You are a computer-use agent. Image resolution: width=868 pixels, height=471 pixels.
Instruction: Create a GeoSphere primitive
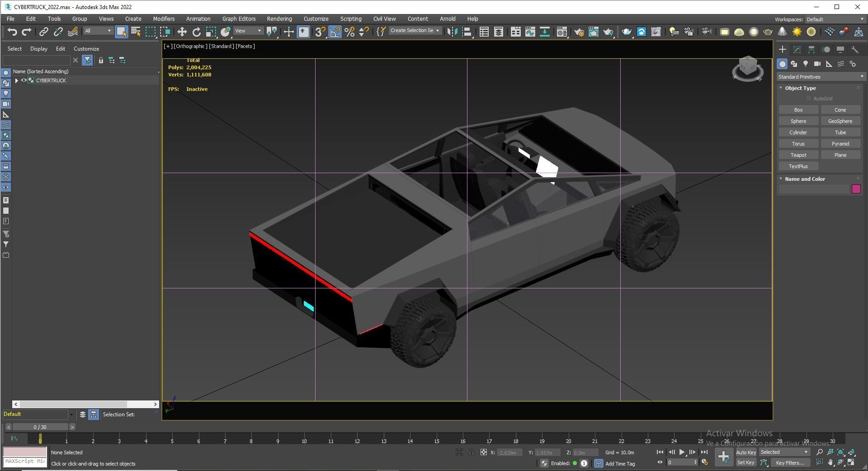[x=840, y=121]
